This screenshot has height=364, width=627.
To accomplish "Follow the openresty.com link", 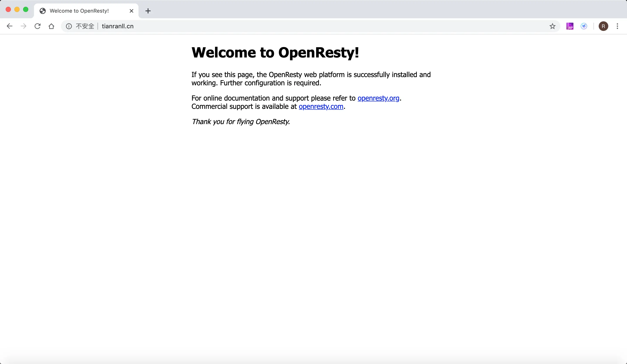I will (x=321, y=106).
